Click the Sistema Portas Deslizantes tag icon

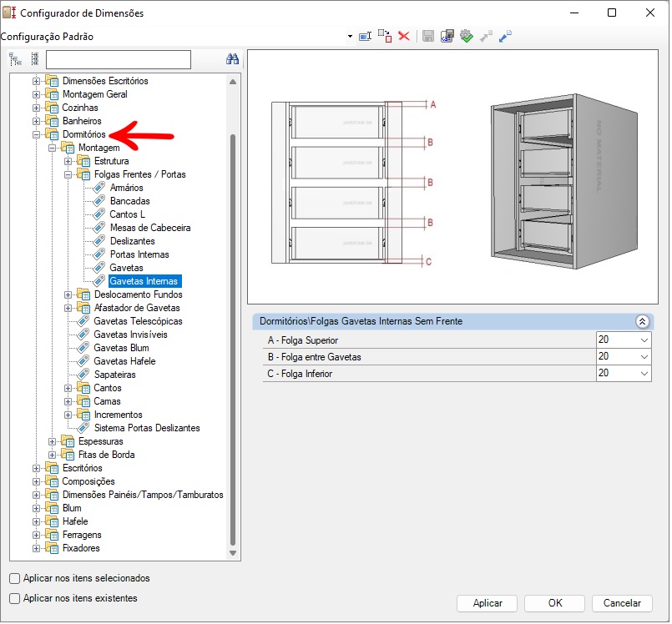(83, 428)
